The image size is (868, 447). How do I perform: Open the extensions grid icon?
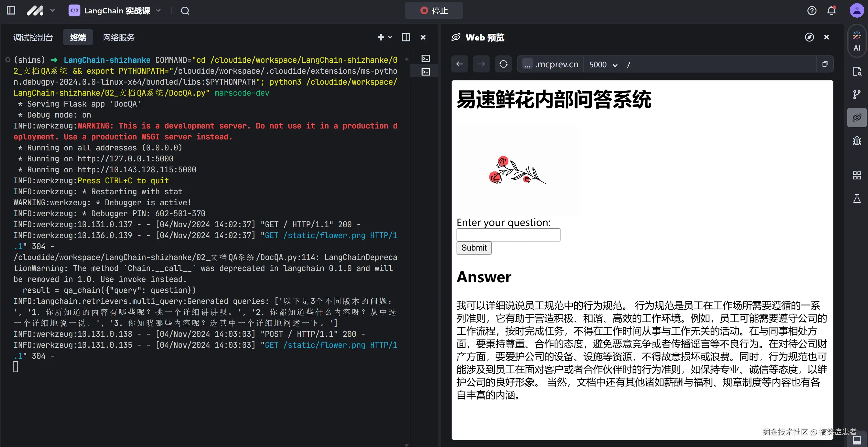[x=857, y=175]
